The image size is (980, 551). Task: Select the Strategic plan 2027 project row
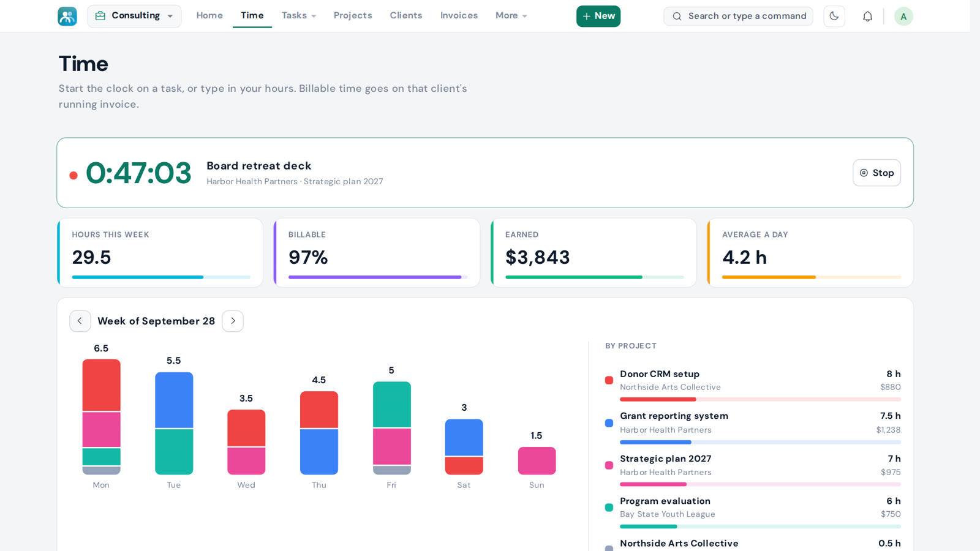[753, 470]
